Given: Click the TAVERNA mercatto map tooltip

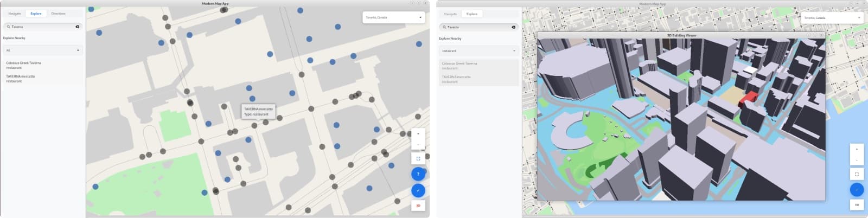Looking at the screenshot, I should click(258, 111).
